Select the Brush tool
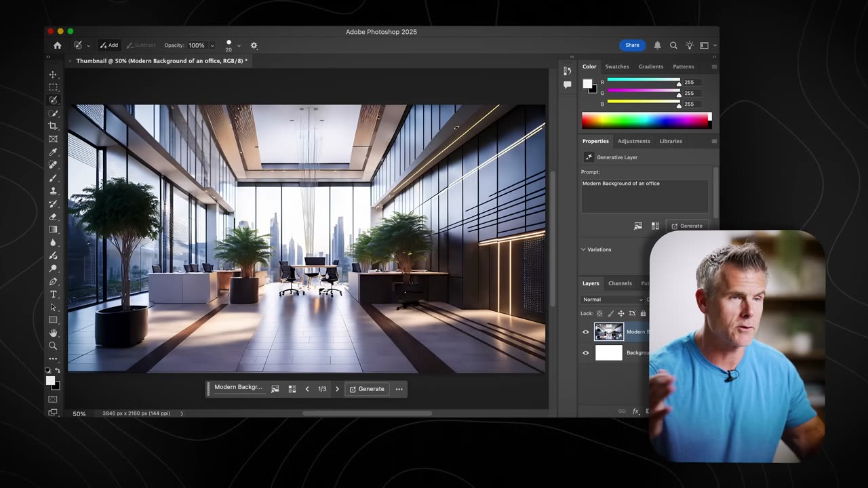Viewport: 868px width, 488px height. 53,178
